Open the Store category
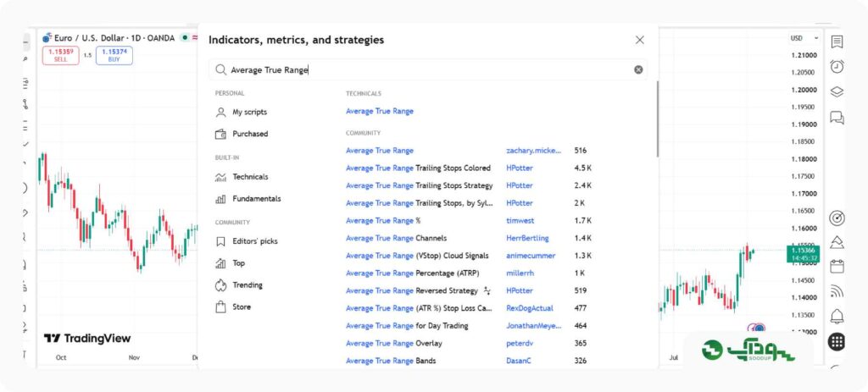The image size is (868, 392). coord(233,306)
